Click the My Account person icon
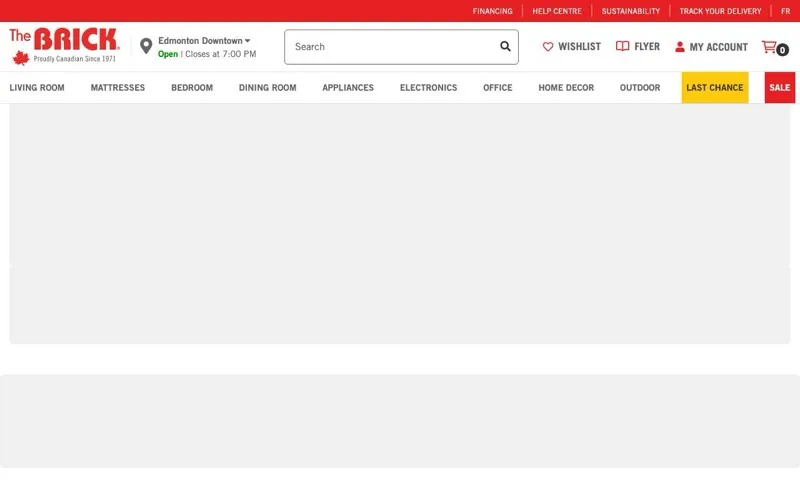 point(680,47)
